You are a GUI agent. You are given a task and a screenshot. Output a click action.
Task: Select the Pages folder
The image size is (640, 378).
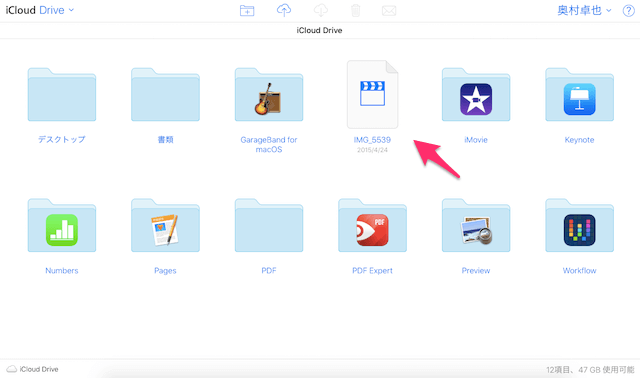coord(165,225)
